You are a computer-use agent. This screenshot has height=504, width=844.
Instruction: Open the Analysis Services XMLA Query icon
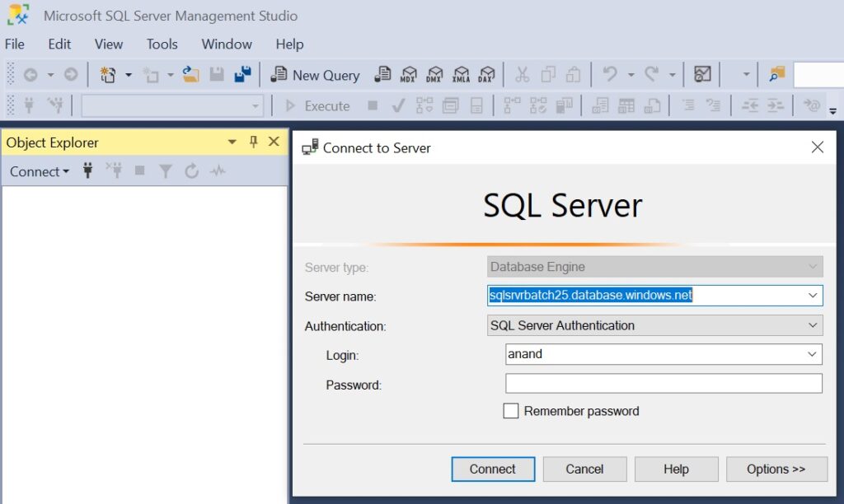461,75
